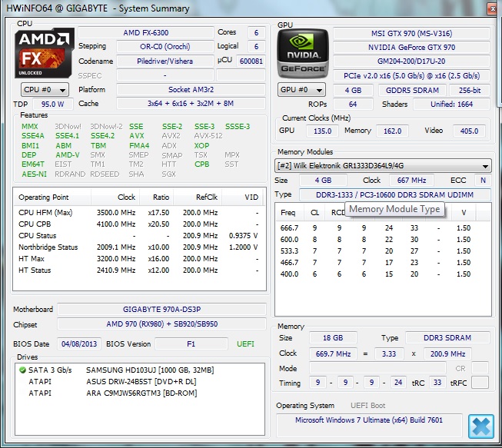Click the CL column header in memory table
502x448 pixels.
tap(314, 213)
